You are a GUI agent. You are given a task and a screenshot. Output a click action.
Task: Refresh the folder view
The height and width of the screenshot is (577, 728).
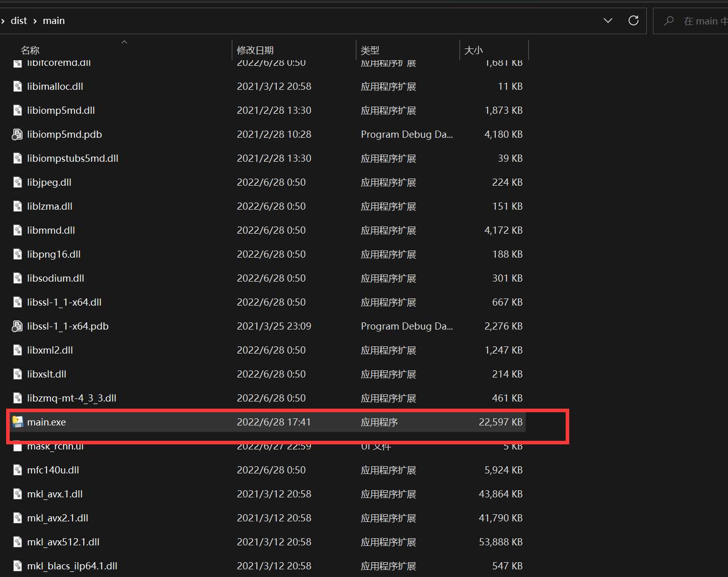pos(634,20)
